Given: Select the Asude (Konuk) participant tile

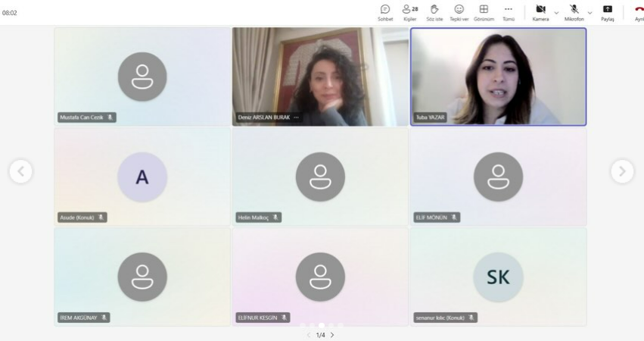Looking at the screenshot, I should click(x=142, y=176).
